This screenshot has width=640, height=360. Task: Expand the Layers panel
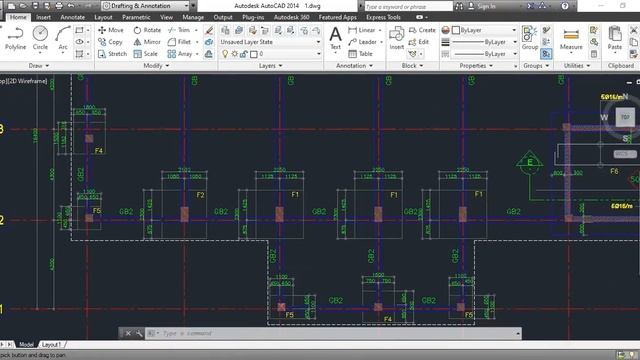point(271,65)
